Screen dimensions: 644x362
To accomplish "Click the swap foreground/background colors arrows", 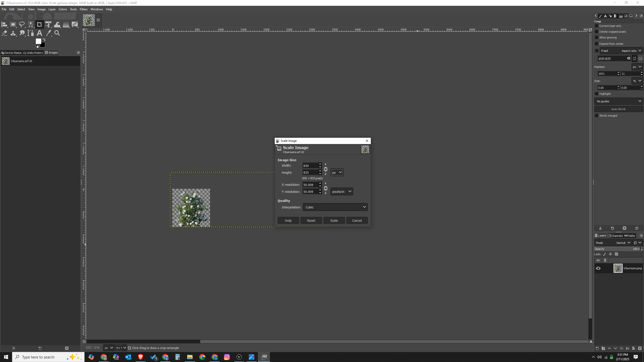I will (x=44, y=40).
